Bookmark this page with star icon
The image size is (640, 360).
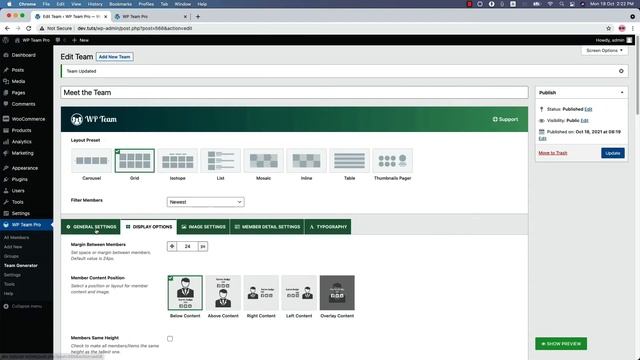[609, 28]
